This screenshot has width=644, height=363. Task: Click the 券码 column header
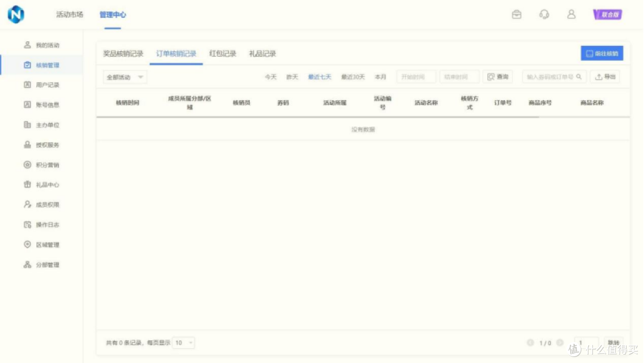click(x=283, y=103)
